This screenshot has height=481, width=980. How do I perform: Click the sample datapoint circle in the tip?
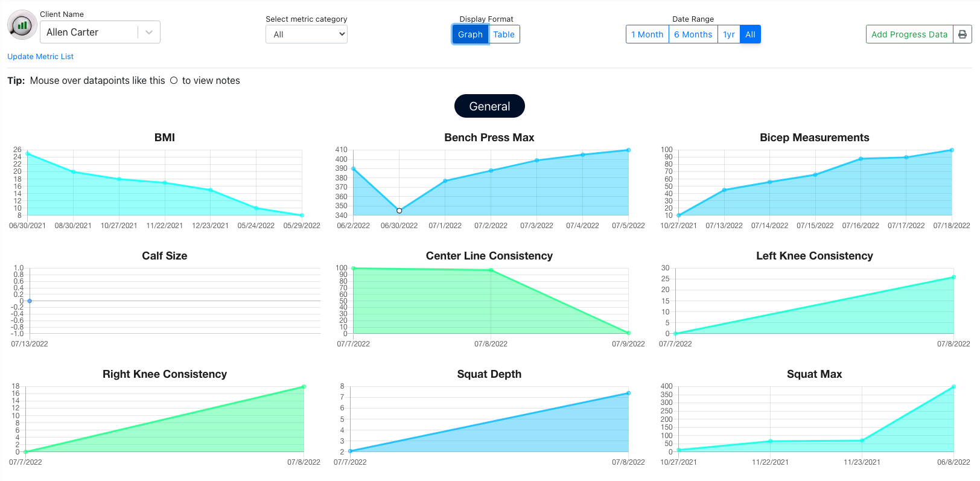point(174,80)
